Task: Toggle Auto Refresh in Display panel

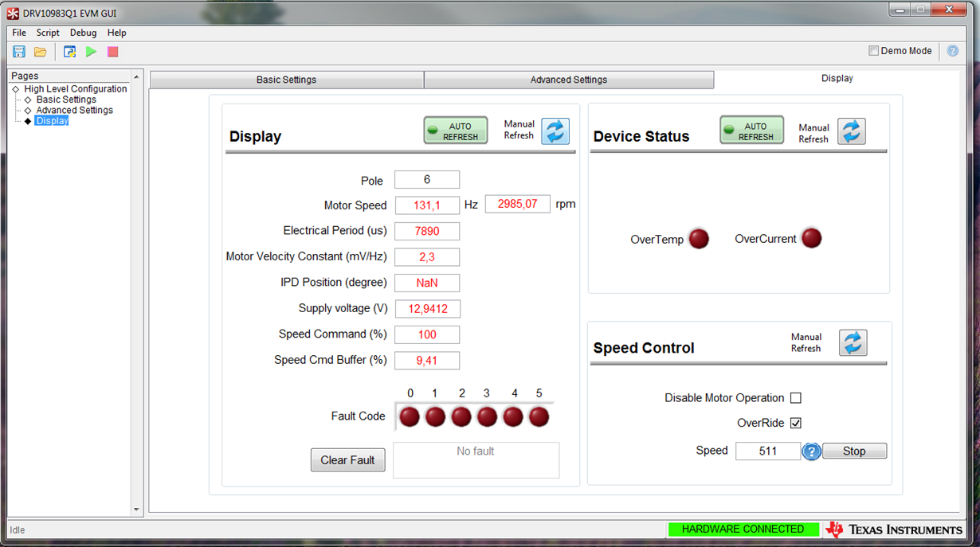Action: [x=456, y=131]
